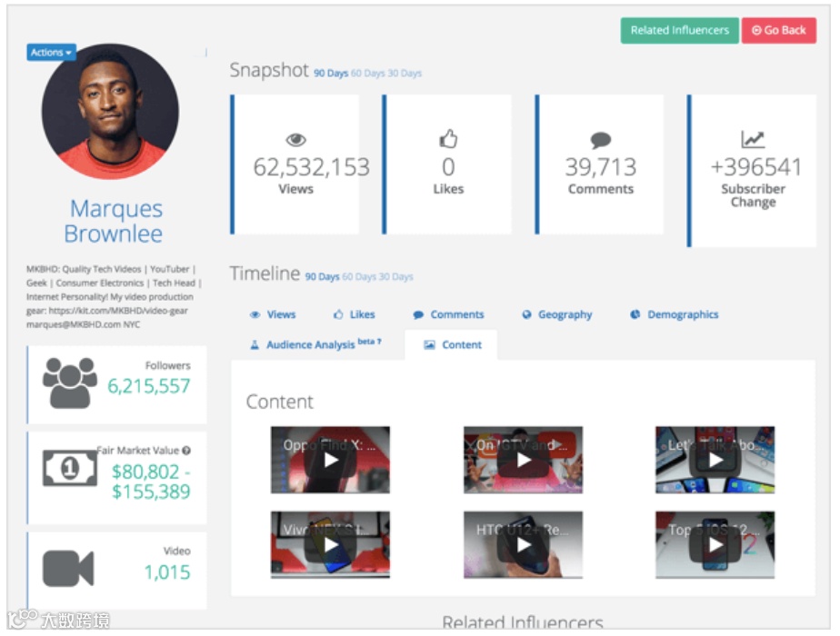Click the eye icon above Views count

point(295,140)
